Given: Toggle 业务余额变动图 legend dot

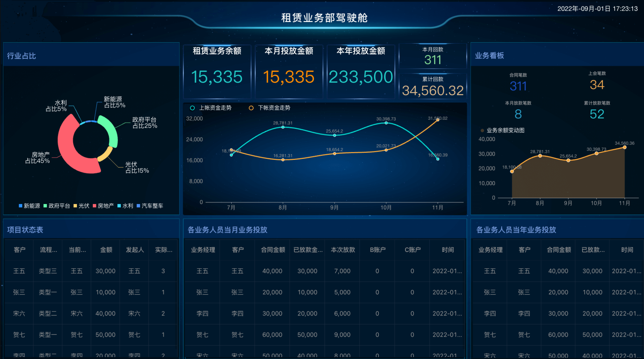Looking at the screenshot, I should [482, 131].
